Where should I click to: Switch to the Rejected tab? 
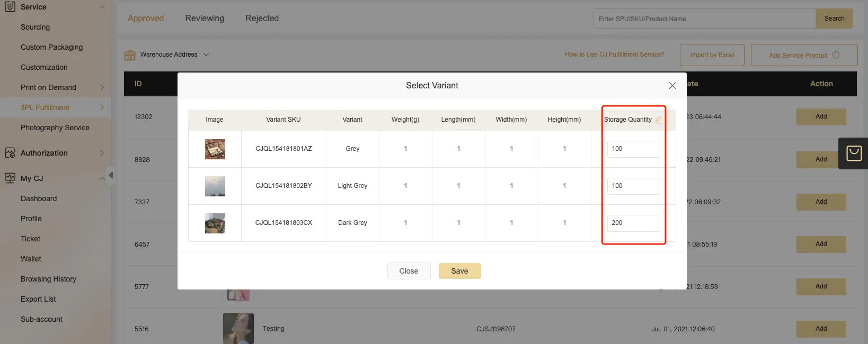click(262, 19)
